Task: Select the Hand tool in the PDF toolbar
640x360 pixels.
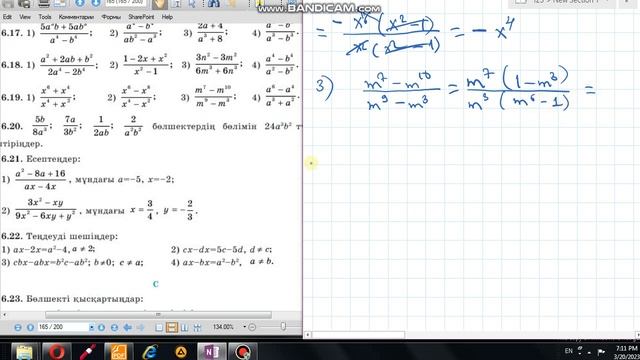Action: pyautogui.click(x=159, y=4)
